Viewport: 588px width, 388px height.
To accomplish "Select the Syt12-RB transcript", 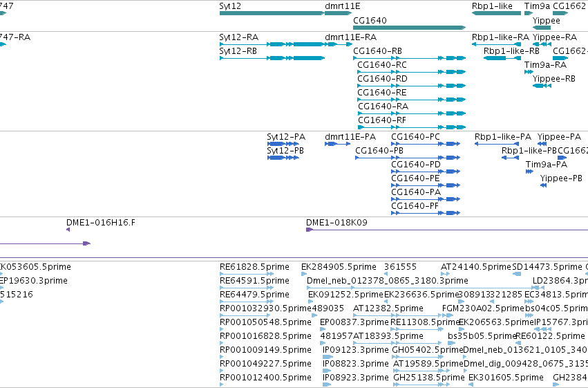I will 272,58.
